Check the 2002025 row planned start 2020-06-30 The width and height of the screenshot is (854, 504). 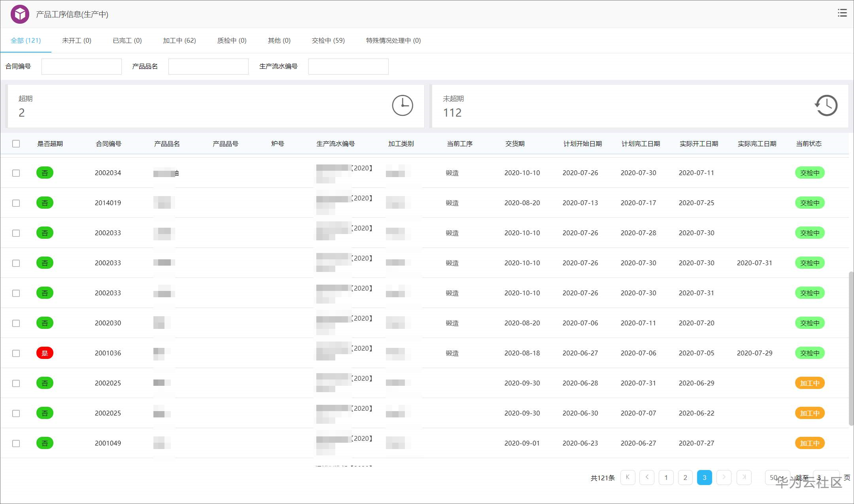click(16, 413)
